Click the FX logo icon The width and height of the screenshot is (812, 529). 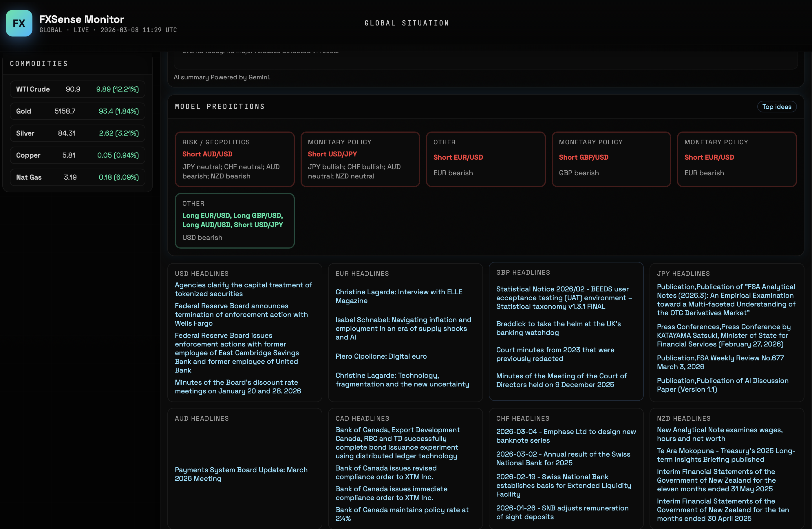point(19,23)
